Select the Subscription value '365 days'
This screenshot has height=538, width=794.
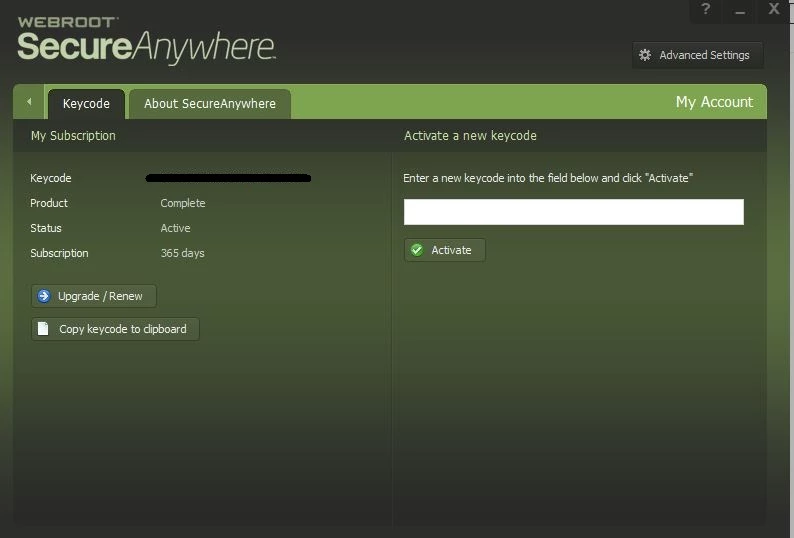tap(182, 253)
